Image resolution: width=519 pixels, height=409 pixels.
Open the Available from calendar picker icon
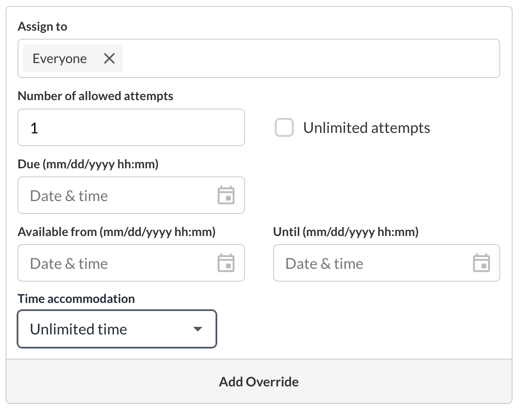tap(226, 263)
